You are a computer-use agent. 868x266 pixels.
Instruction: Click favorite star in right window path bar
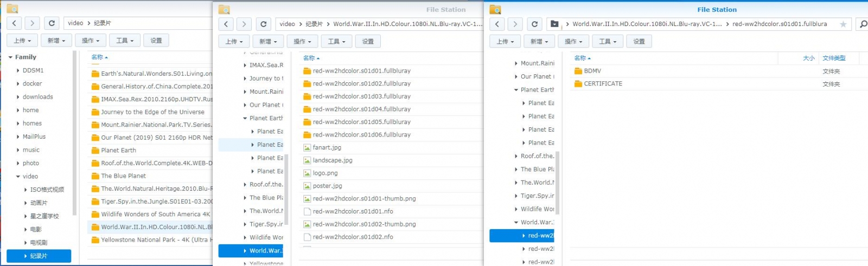843,24
